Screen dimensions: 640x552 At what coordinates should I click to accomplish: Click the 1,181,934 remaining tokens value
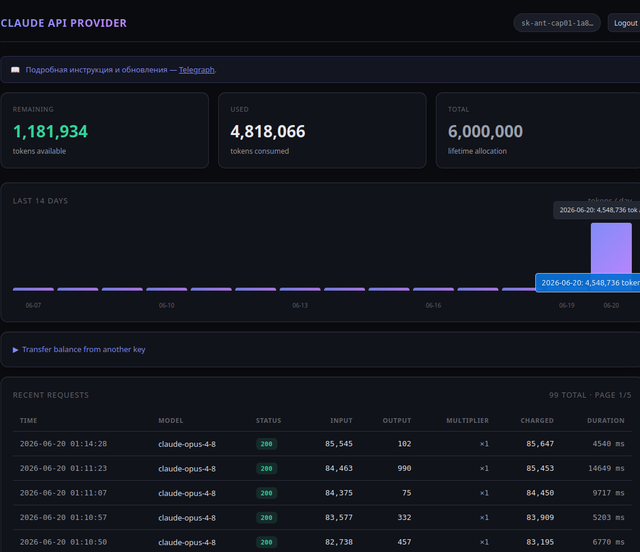point(50,131)
